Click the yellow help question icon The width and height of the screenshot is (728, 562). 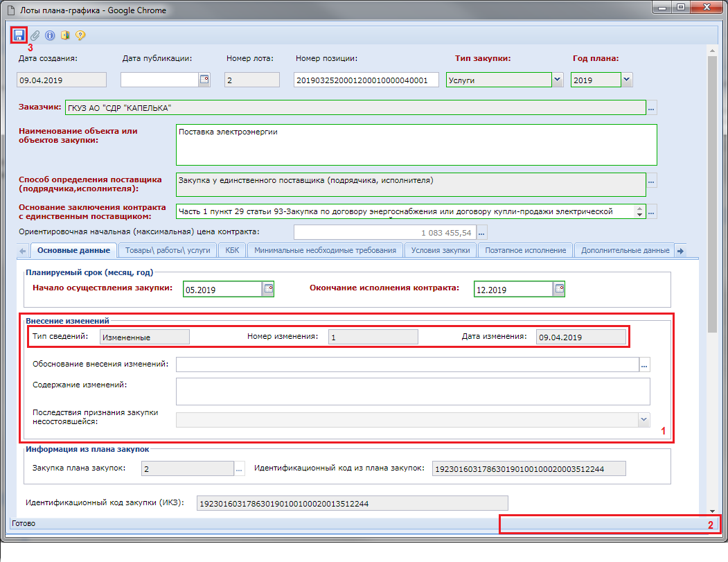click(x=80, y=35)
